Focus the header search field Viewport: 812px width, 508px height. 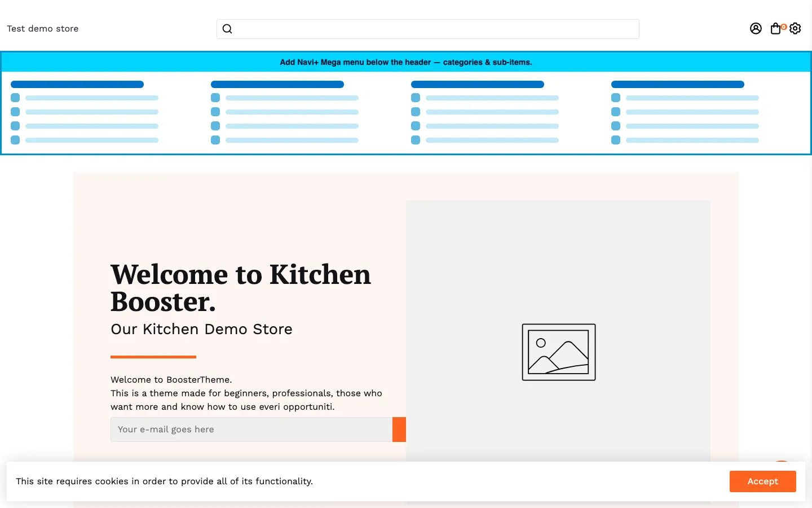click(427, 29)
